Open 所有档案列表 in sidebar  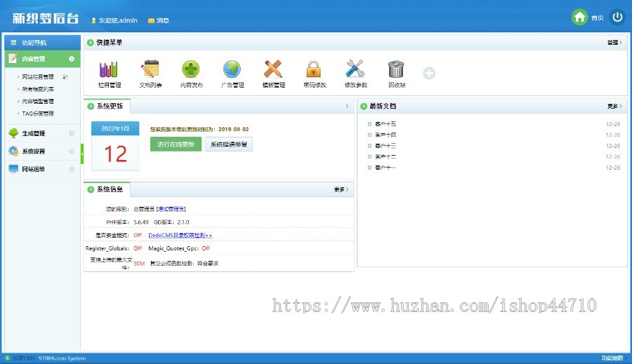[38, 89]
